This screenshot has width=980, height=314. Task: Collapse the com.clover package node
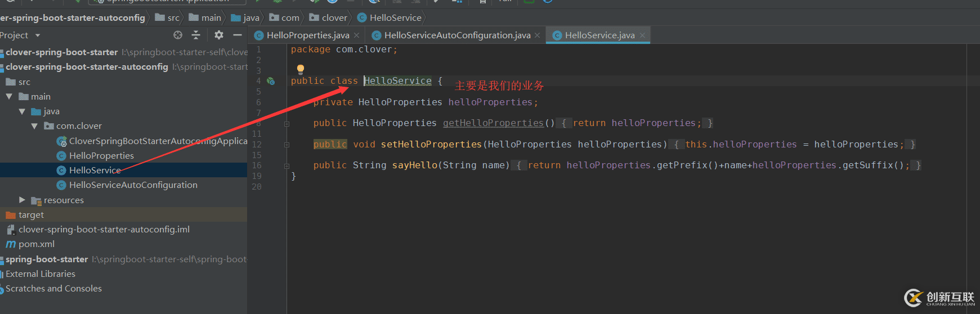(x=34, y=126)
